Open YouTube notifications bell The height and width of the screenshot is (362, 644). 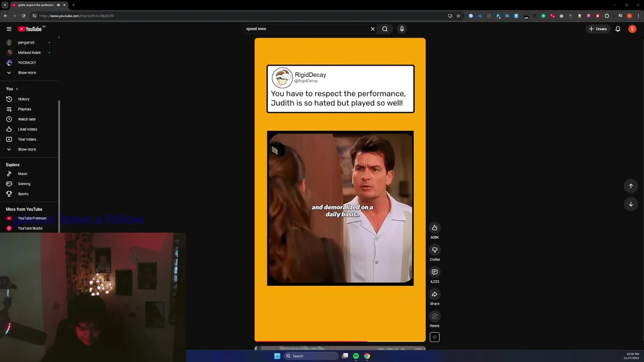pyautogui.click(x=618, y=29)
